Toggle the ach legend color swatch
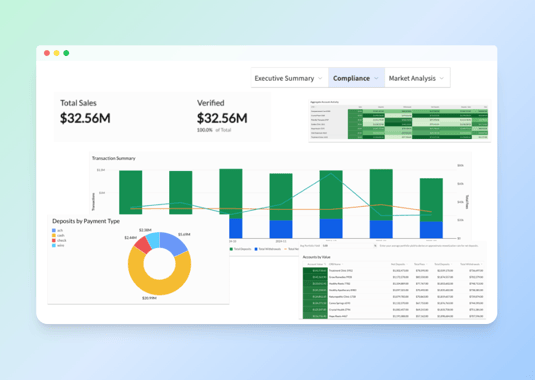This screenshot has height=380, width=535. [x=54, y=231]
